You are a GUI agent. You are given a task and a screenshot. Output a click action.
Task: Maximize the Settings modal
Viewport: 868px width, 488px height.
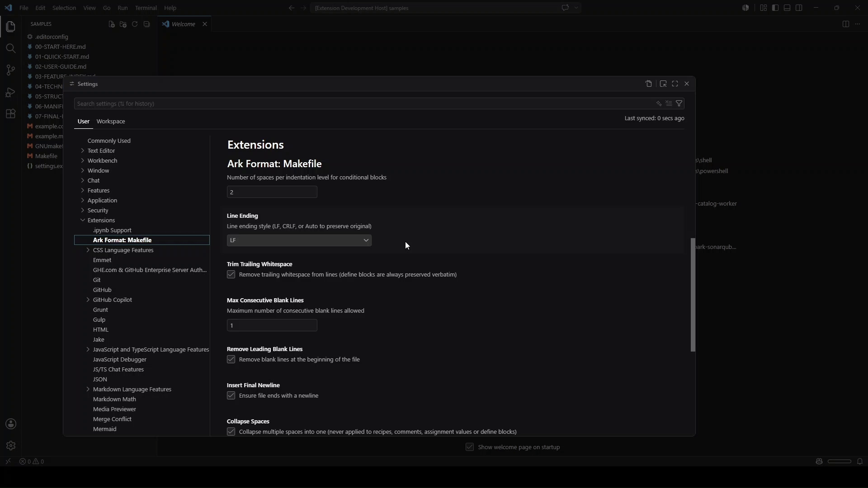pos(675,84)
